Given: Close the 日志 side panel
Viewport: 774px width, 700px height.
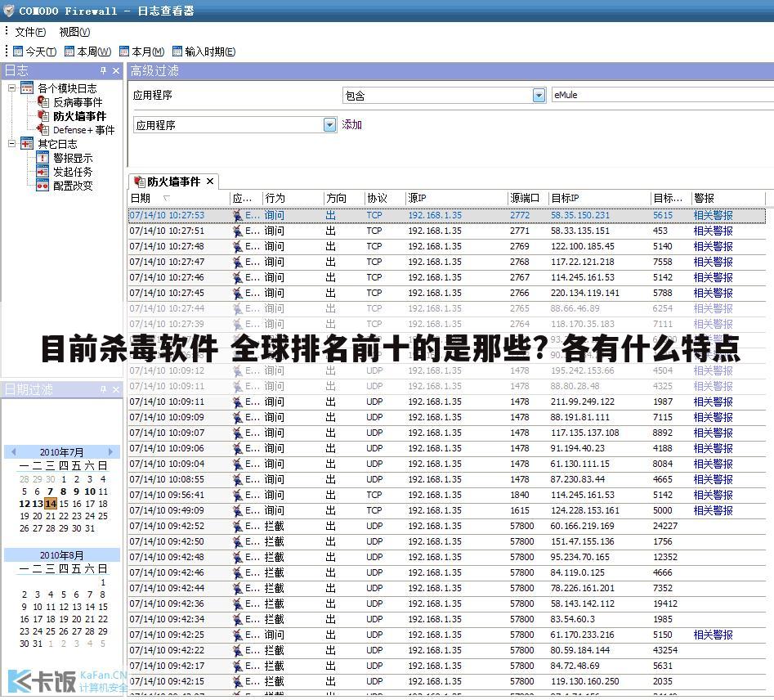Looking at the screenshot, I should [116, 70].
